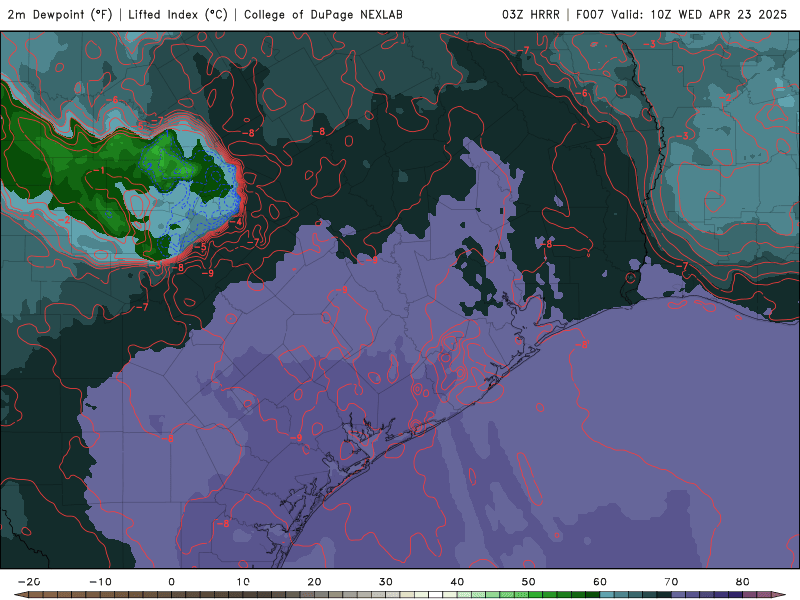Click the 2m Dewpoint (°F) title text
This screenshot has height=600, width=800.
[x=60, y=14]
